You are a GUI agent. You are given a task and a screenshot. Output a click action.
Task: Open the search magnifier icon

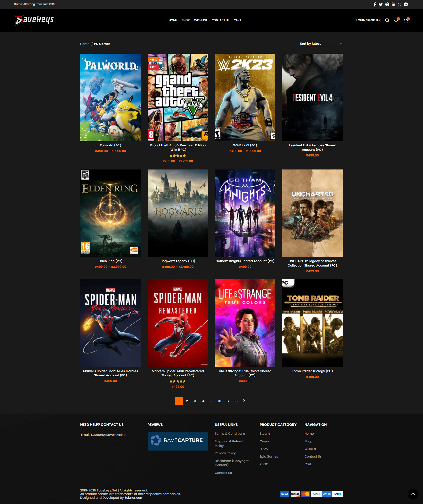pos(387,20)
